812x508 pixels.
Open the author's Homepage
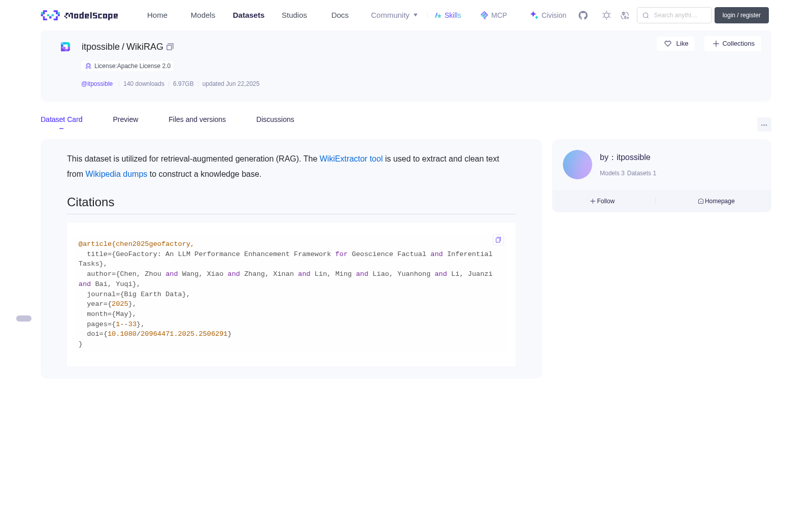pyautogui.click(x=716, y=201)
